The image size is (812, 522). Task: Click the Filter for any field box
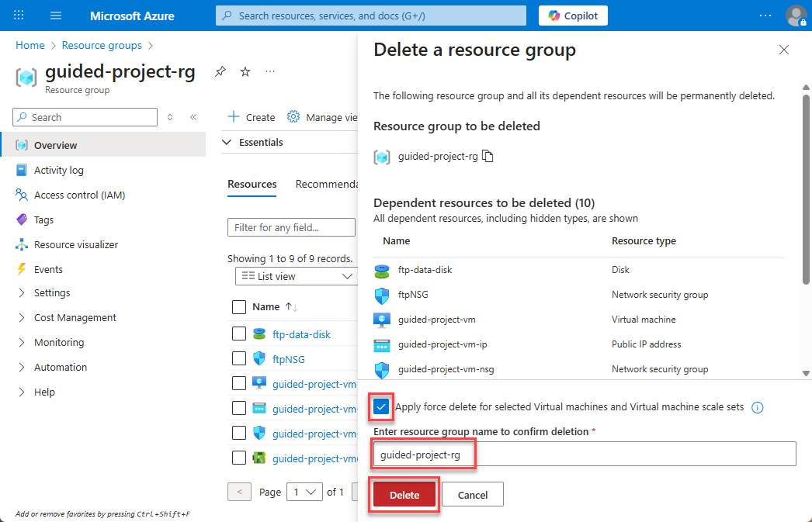tap(292, 227)
